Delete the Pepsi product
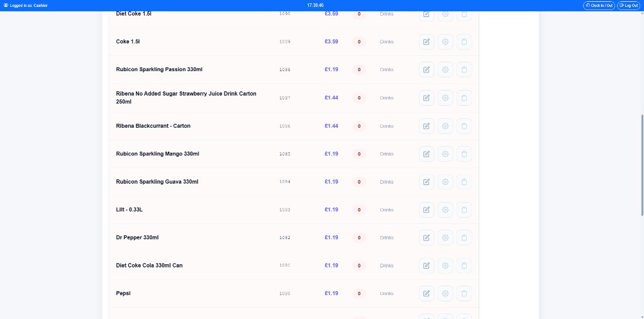 (464, 293)
